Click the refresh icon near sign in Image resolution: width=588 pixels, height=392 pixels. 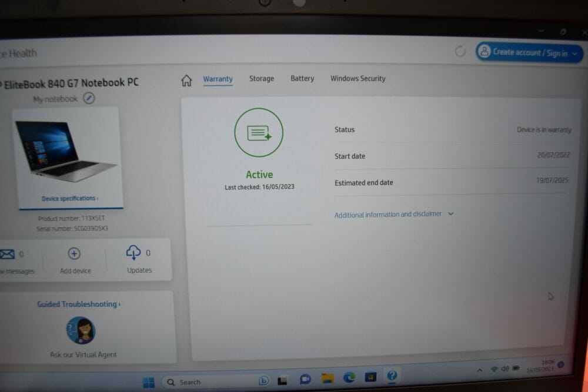[x=460, y=51]
